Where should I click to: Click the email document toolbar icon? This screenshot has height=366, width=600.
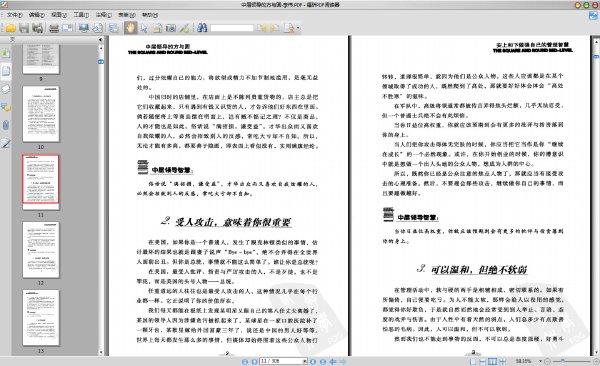pos(67,28)
